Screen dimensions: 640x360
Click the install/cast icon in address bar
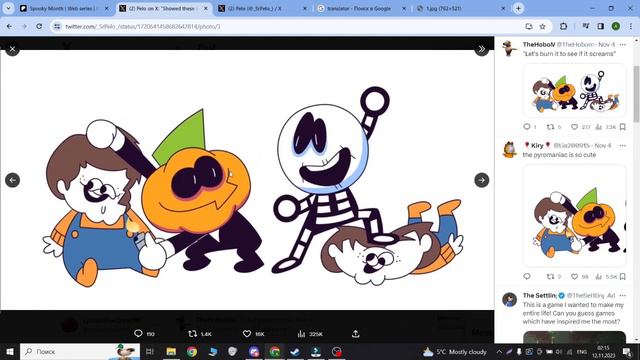(x=529, y=26)
